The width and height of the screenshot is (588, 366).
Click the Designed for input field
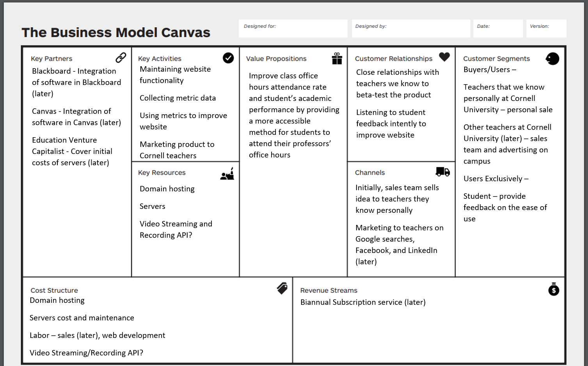[293, 28]
